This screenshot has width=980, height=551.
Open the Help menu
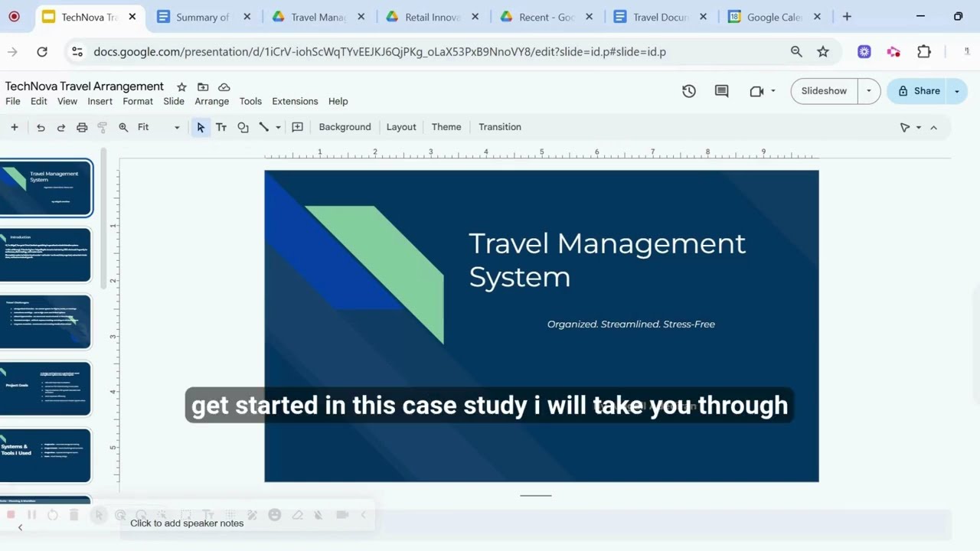(x=338, y=101)
